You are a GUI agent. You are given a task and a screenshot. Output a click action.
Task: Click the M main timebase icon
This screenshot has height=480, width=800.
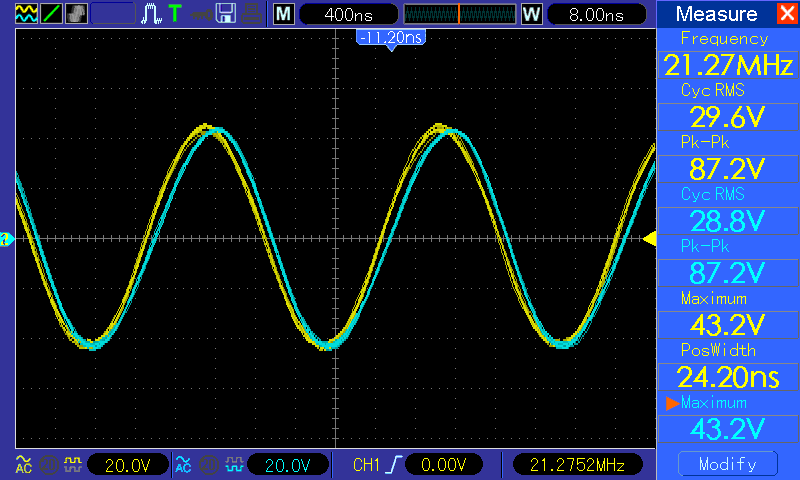(x=284, y=14)
